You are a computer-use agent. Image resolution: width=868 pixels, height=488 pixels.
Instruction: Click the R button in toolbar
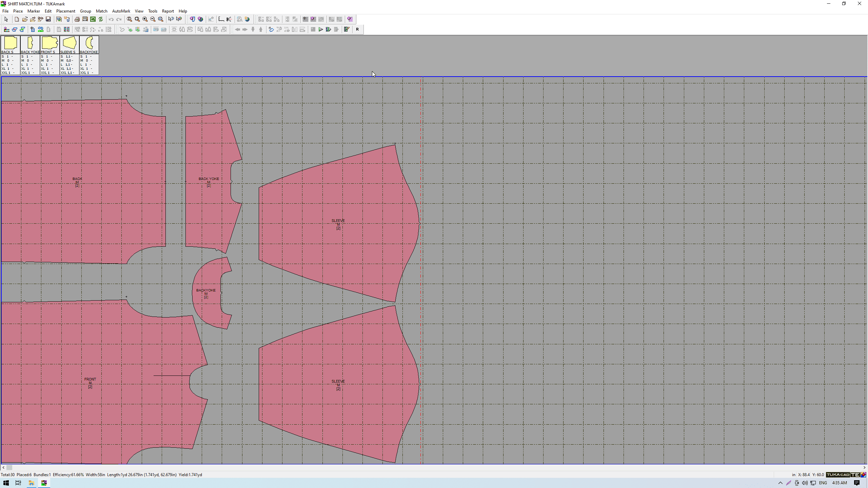pos(357,29)
